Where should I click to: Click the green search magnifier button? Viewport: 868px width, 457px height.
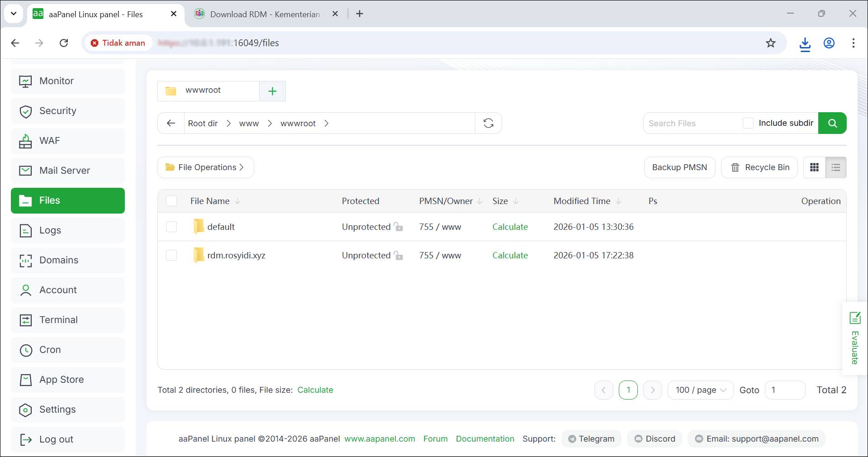[x=832, y=123]
